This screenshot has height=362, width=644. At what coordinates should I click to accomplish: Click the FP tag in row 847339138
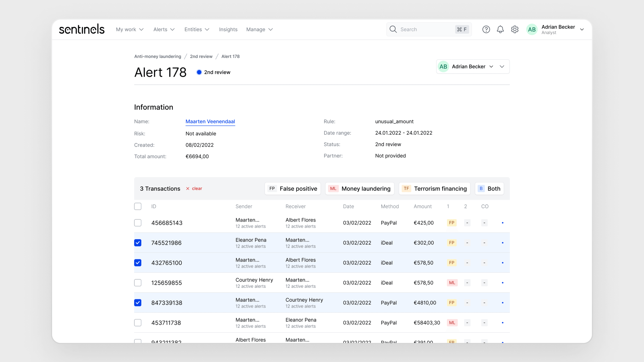(451, 303)
